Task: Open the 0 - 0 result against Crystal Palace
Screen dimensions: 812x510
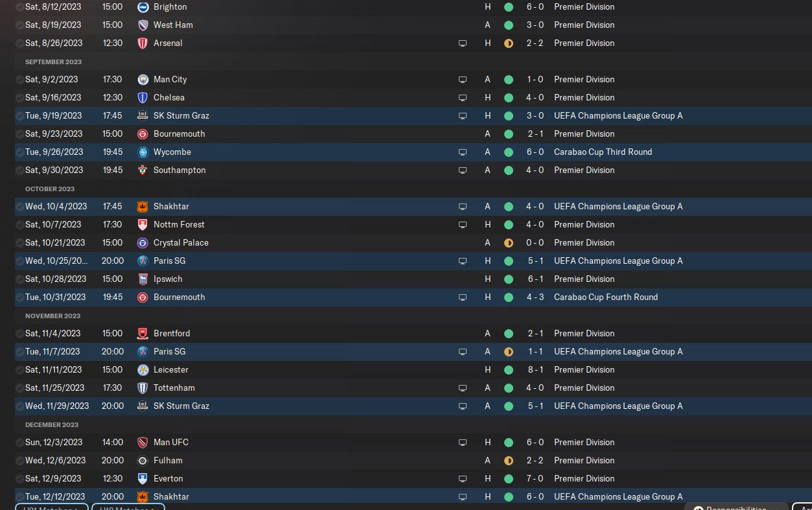Action: (x=535, y=243)
